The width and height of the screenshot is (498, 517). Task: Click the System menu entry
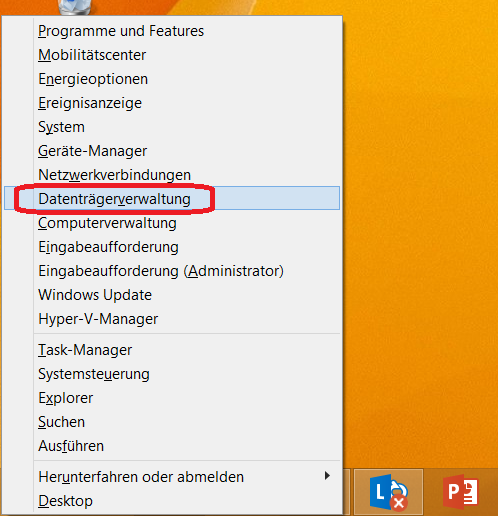tap(172, 127)
